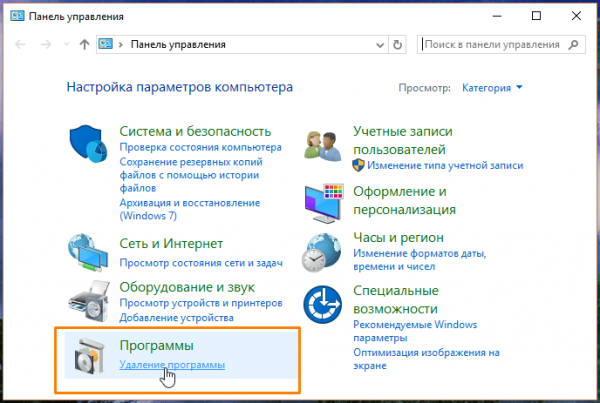Click Изменение типа учетной записи link
600x403 pixels.
coord(445,165)
